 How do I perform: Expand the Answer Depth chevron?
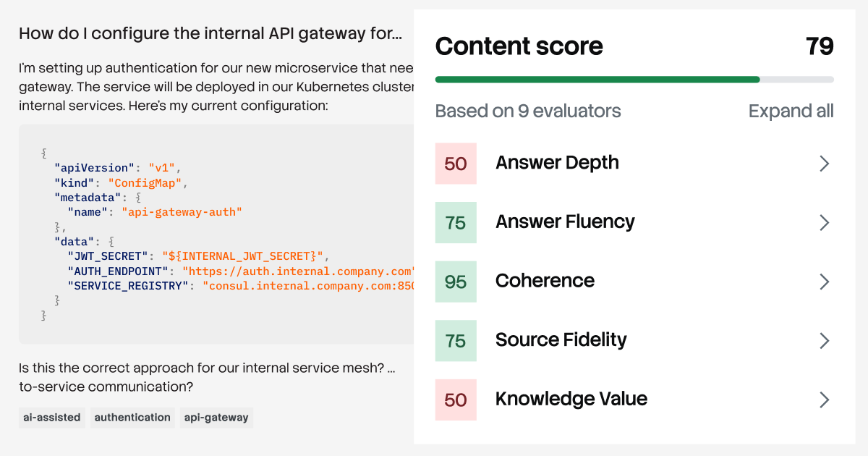[x=824, y=164]
